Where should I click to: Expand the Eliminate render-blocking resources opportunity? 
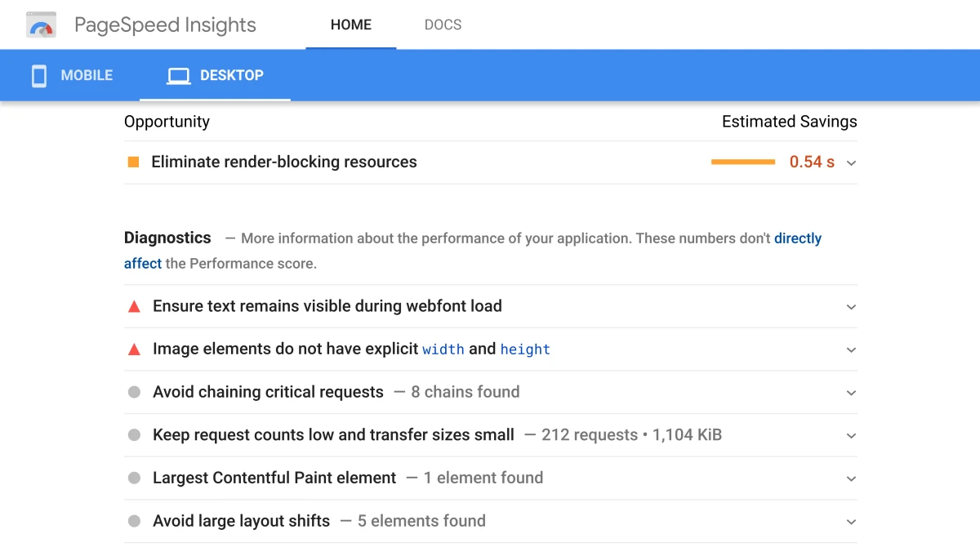click(x=851, y=162)
